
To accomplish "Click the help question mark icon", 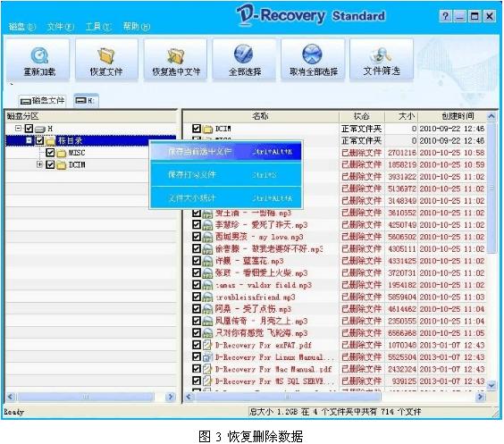I will coord(445,16).
